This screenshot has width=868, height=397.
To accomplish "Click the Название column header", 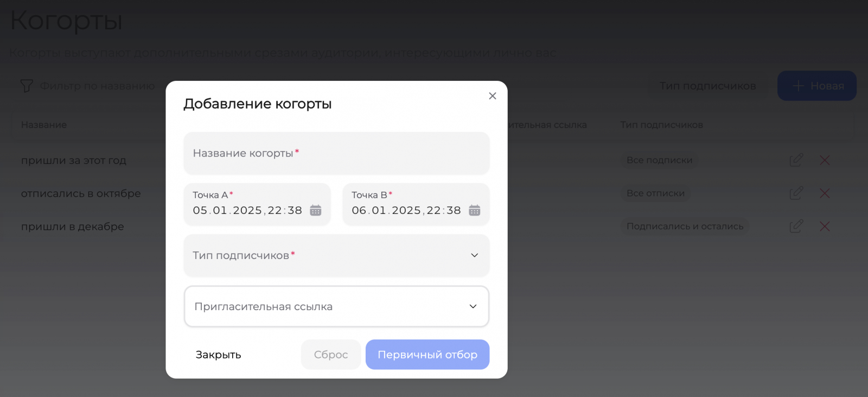I will point(44,125).
